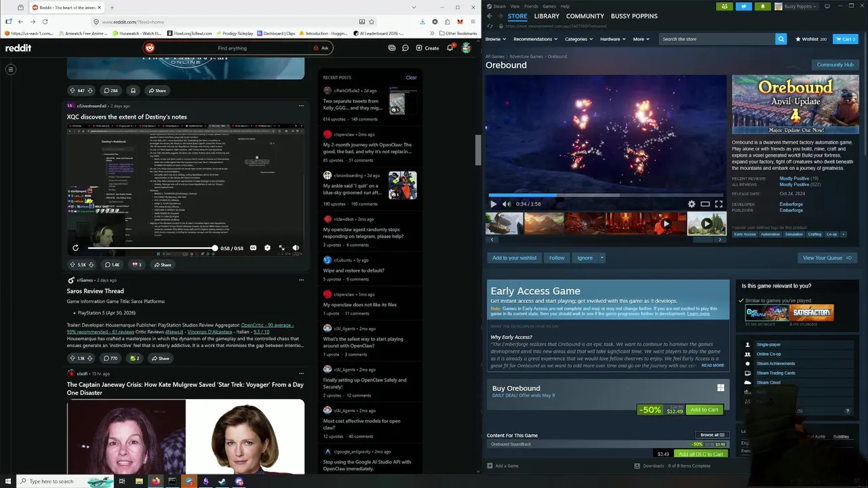Switch to Steam STORE tab
Image resolution: width=868 pixels, height=488 pixels.
pos(517,16)
